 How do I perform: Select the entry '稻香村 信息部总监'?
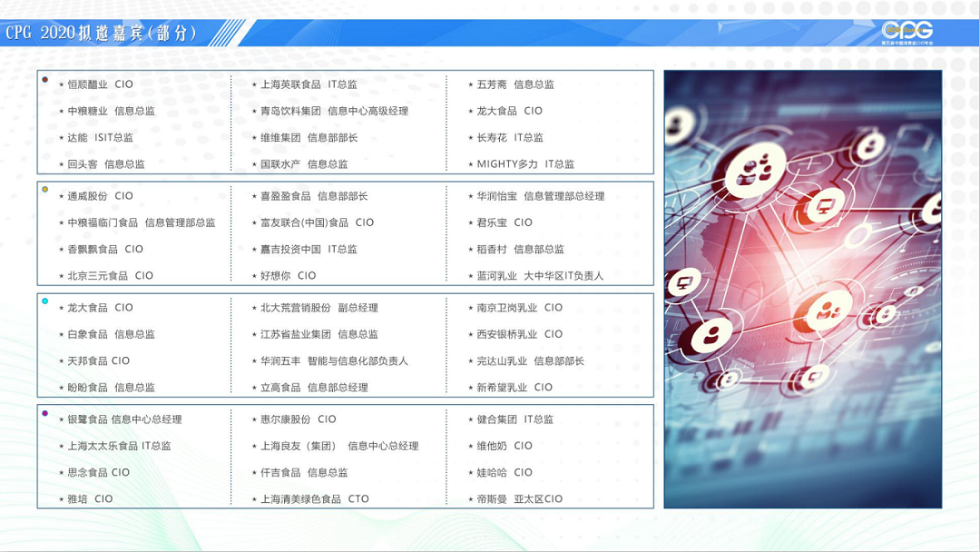pyautogui.click(x=520, y=250)
